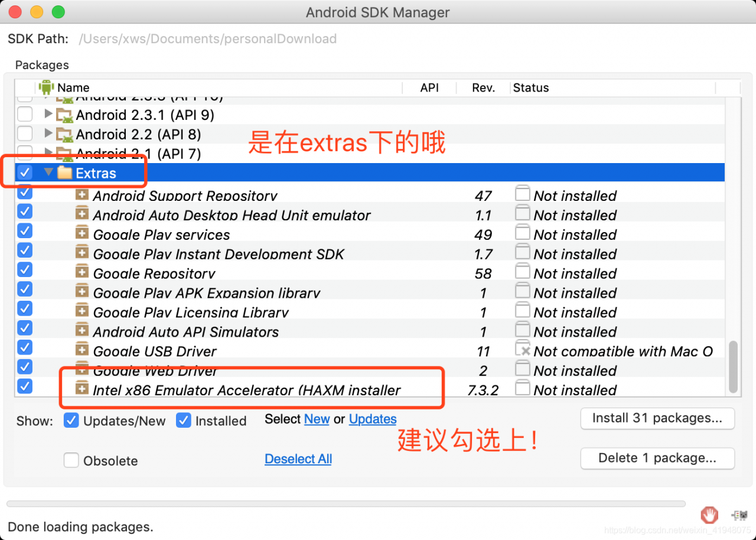This screenshot has height=540, width=756.
Task: Click the Android Auto Desktop Head Unit package icon
Action: [x=82, y=214]
